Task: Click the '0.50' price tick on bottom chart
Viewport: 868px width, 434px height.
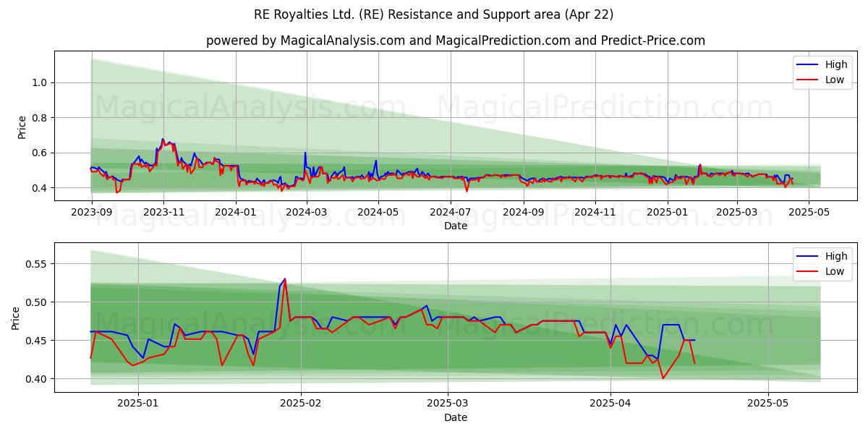Action: pyautogui.click(x=37, y=302)
